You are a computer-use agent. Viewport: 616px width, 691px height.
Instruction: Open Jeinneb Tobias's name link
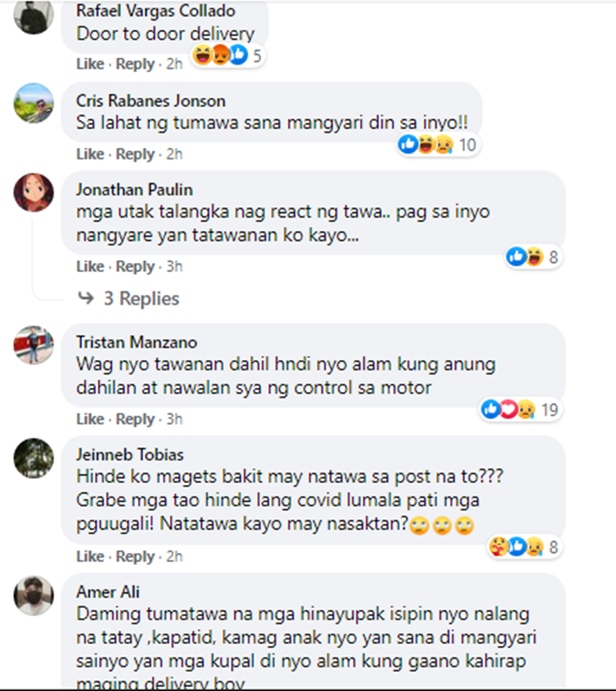click(x=130, y=454)
